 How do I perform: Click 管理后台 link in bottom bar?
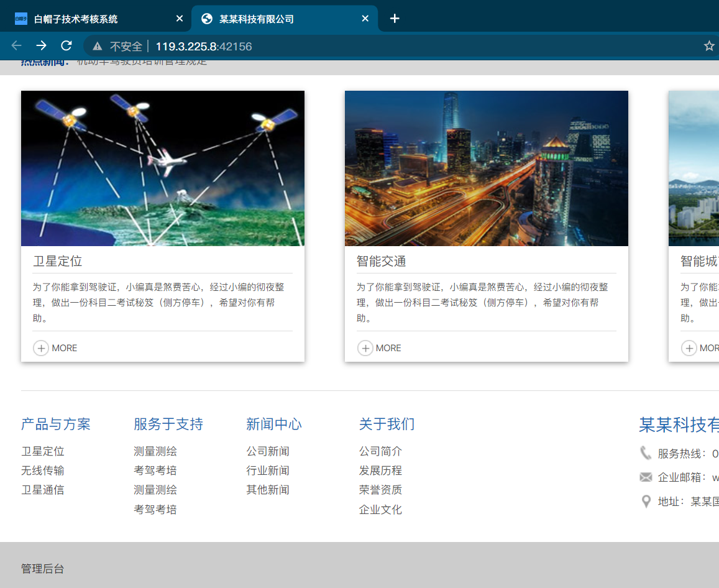coord(43,569)
